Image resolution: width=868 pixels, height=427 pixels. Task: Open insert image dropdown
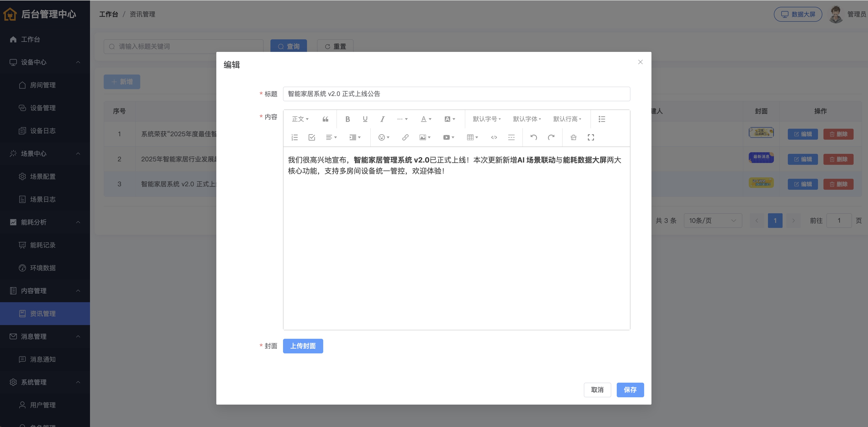tap(425, 137)
